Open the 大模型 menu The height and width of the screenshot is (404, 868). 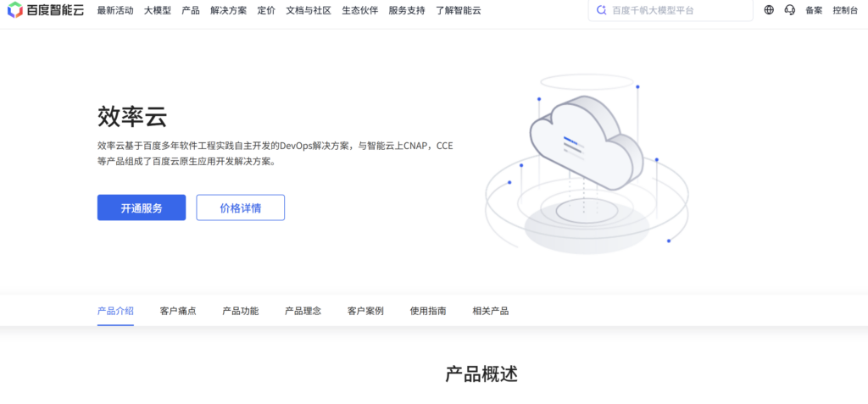[158, 10]
